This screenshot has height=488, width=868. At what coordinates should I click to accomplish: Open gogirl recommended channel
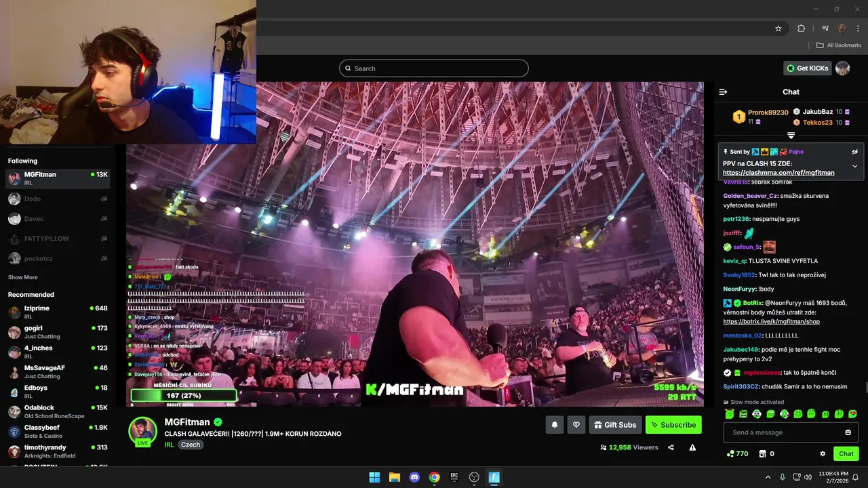click(x=58, y=332)
